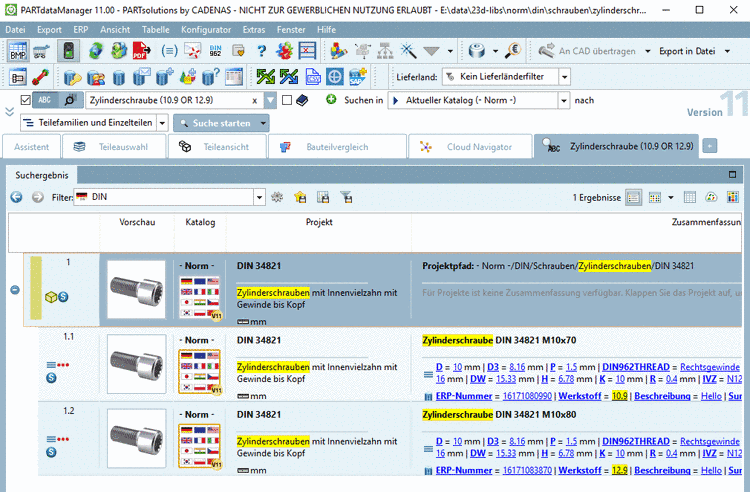Image resolution: width=750 pixels, height=492 pixels.
Task: Toggle checkbox beside the book icon
Action: [288, 100]
